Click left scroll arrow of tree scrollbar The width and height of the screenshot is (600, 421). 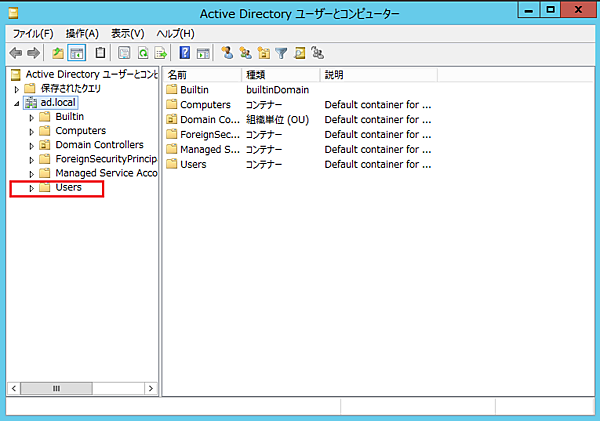tap(14, 388)
